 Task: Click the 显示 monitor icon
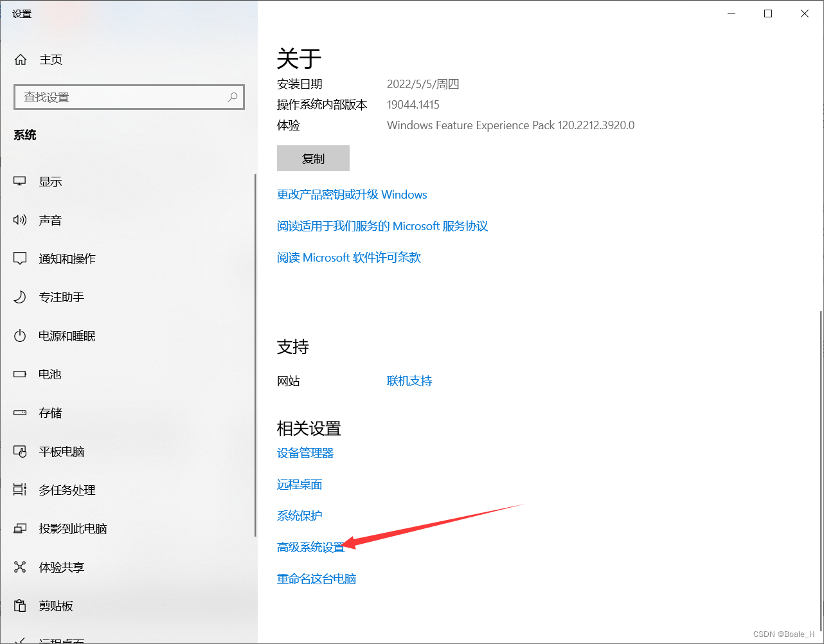point(20,181)
